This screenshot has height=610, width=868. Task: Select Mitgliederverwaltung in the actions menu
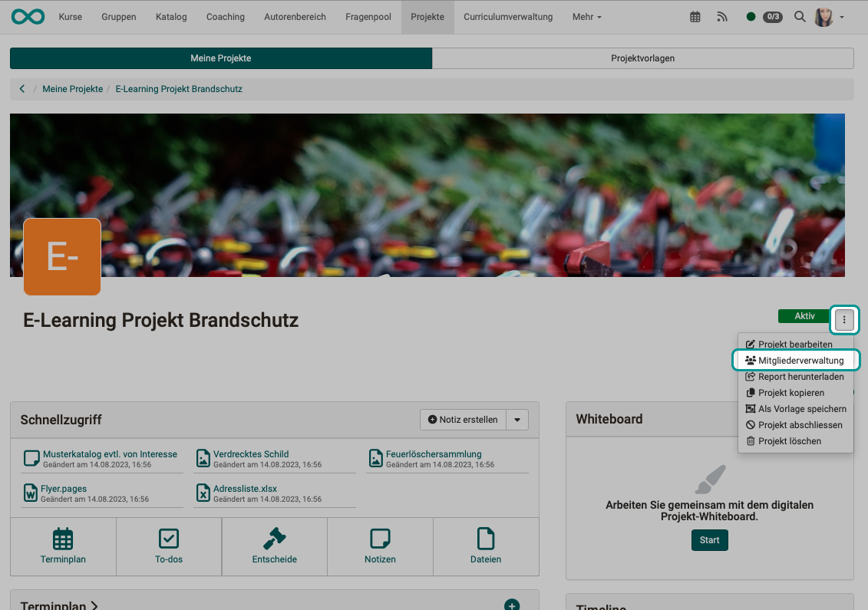[796, 360]
